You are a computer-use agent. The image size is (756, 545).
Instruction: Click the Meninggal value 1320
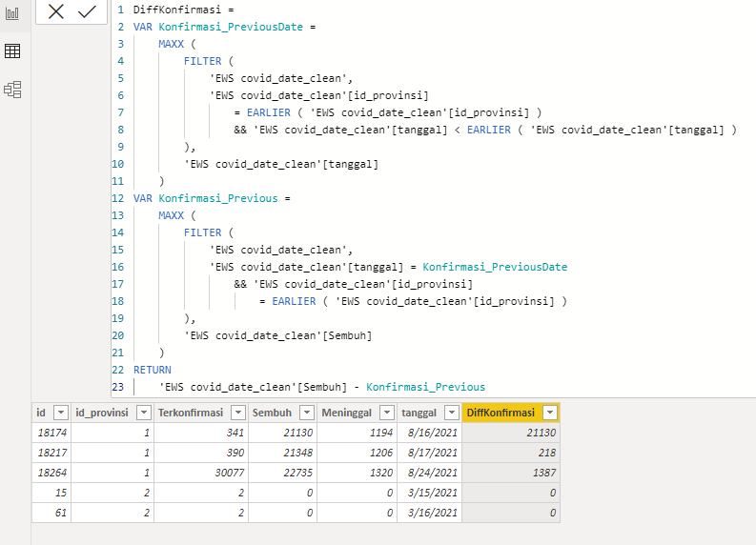point(357,473)
